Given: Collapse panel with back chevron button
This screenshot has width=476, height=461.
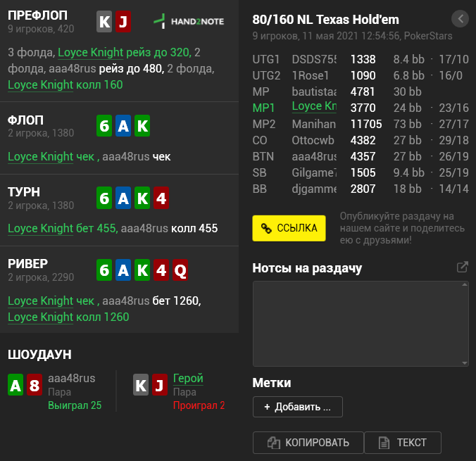Looking at the screenshot, I should (x=460, y=19).
